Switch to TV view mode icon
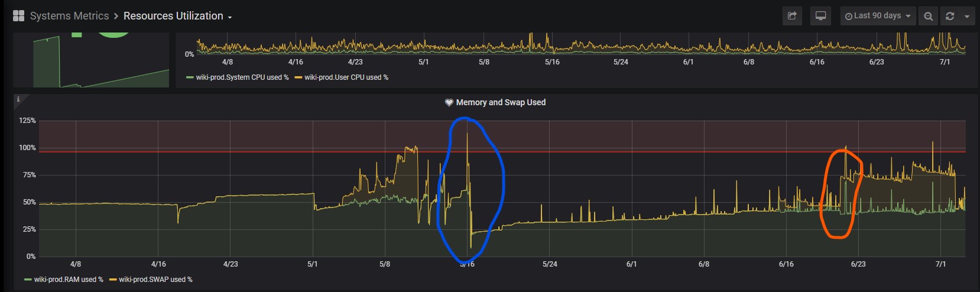The image size is (980, 292). point(820,16)
